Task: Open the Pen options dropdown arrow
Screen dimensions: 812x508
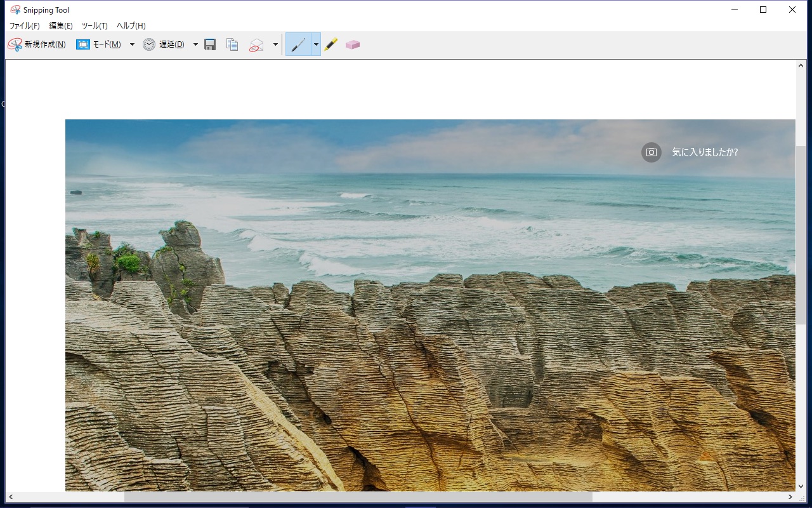Action: [x=316, y=44]
